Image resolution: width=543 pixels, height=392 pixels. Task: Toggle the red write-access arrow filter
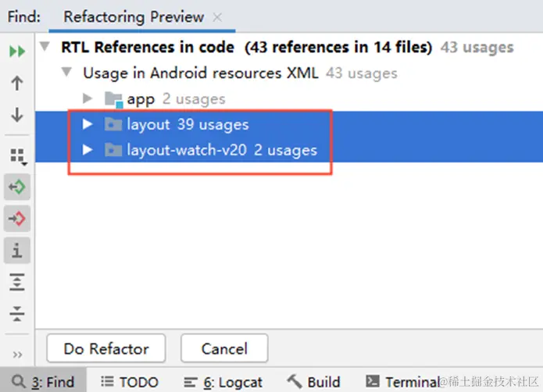pos(18,219)
